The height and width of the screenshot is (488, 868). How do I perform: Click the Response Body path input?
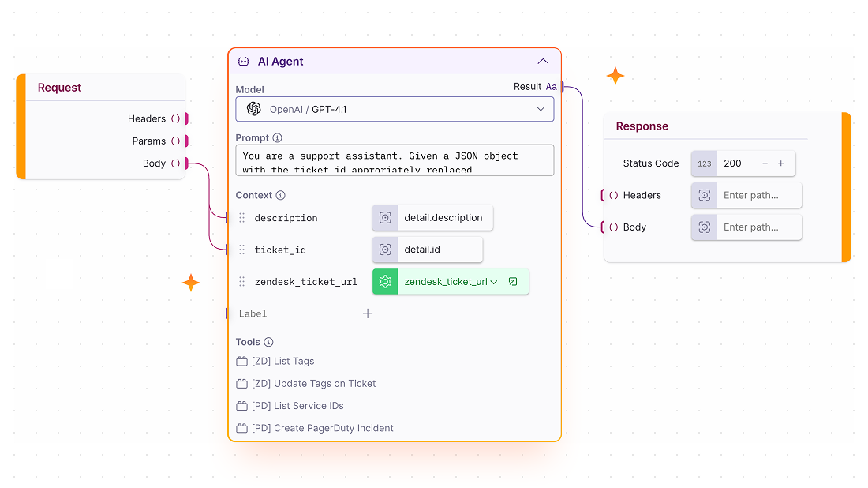coord(758,227)
